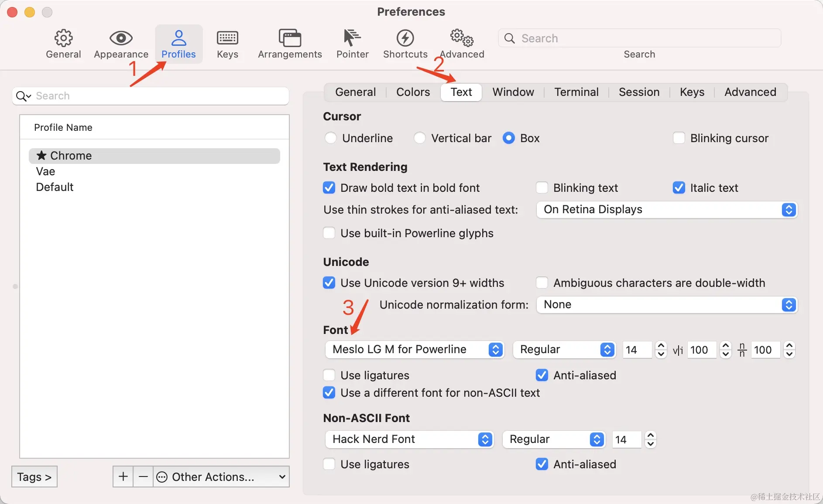Open Arrangements preferences icon
This screenshot has width=823, height=504.
290,39
